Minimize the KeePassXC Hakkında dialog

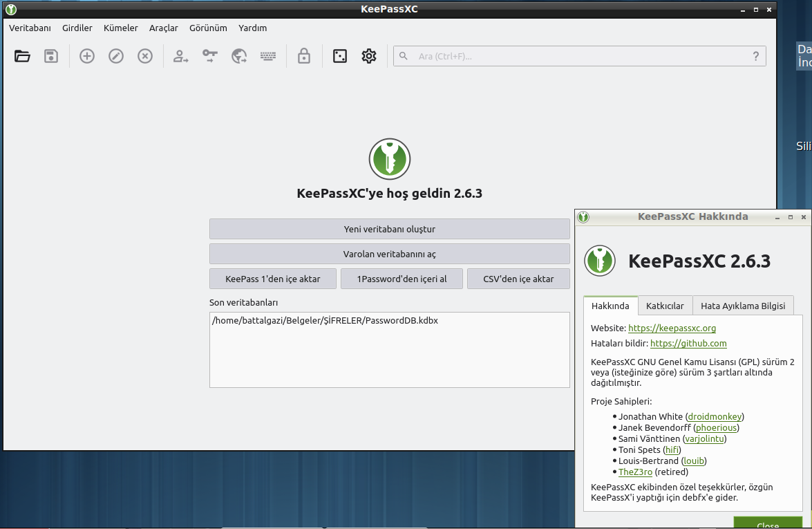pyautogui.click(x=777, y=217)
